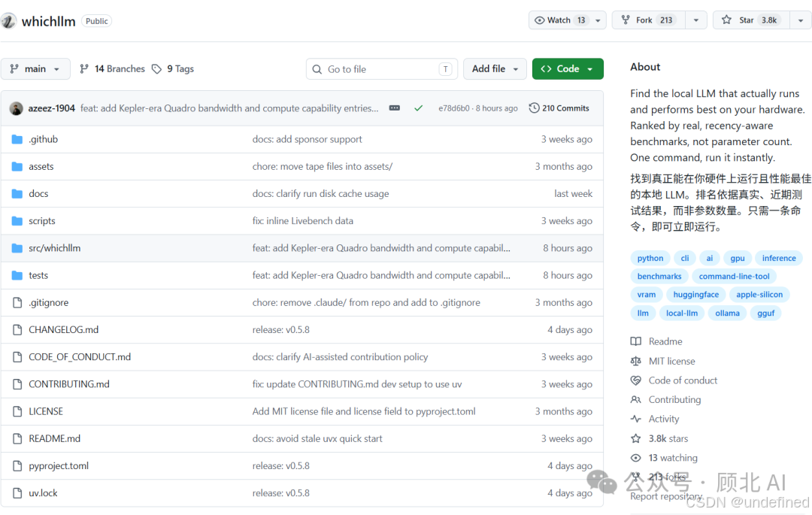Open the Contributing link in About

pyautogui.click(x=674, y=399)
